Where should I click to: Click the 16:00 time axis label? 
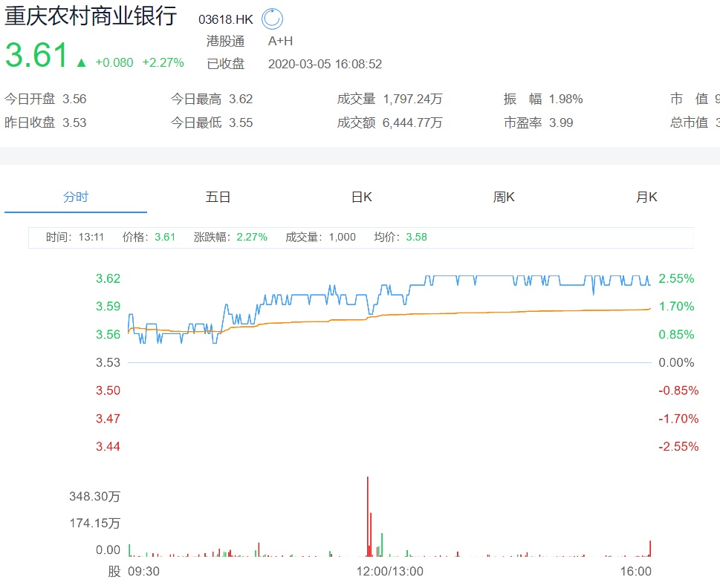(x=636, y=571)
